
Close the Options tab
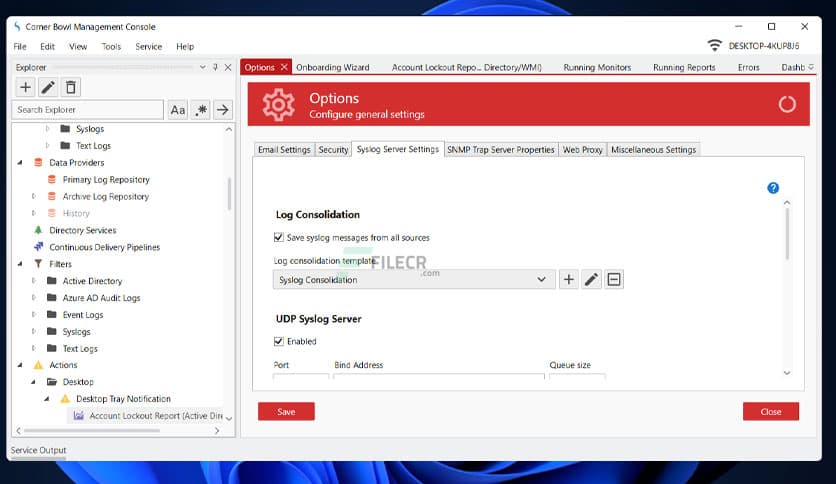(284, 67)
